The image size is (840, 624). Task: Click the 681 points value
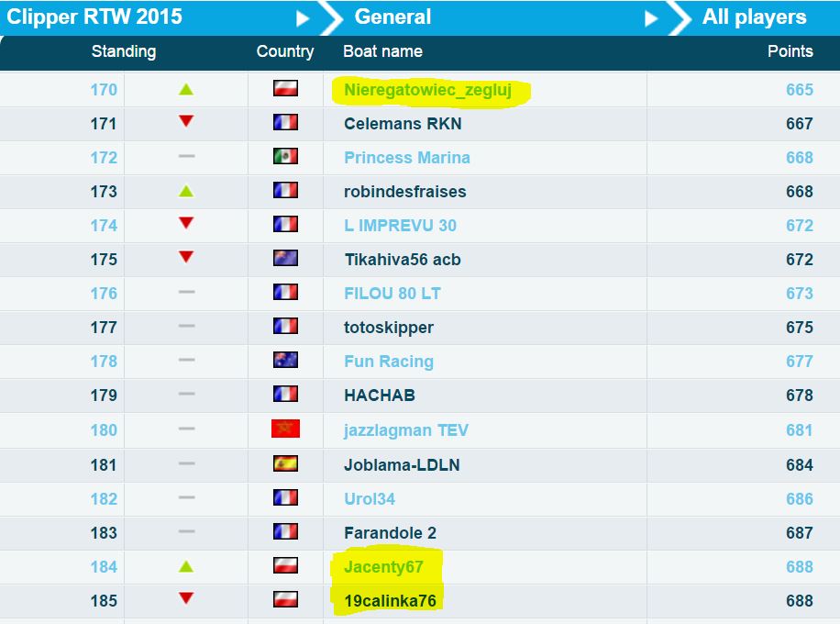800,430
